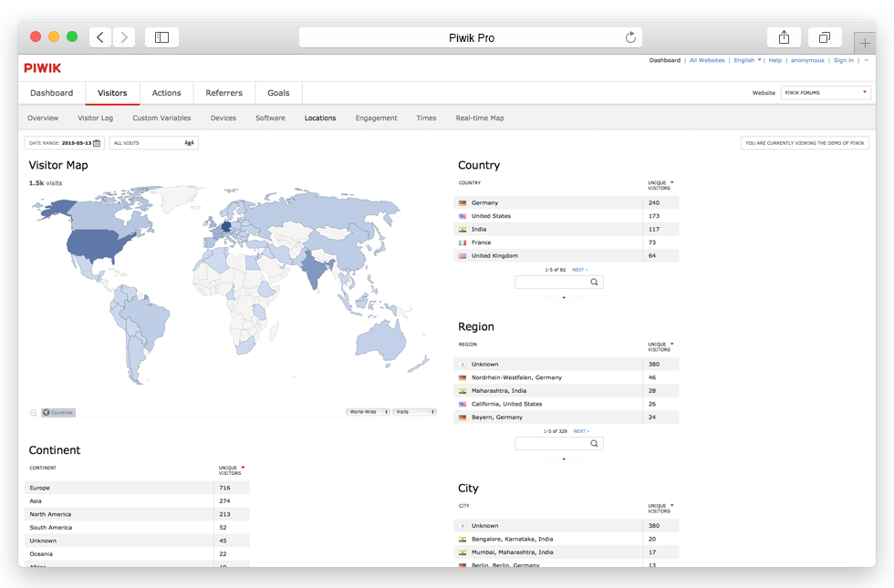The image size is (894, 588).
Task: Go to next page of Region table
Action: coord(581,431)
